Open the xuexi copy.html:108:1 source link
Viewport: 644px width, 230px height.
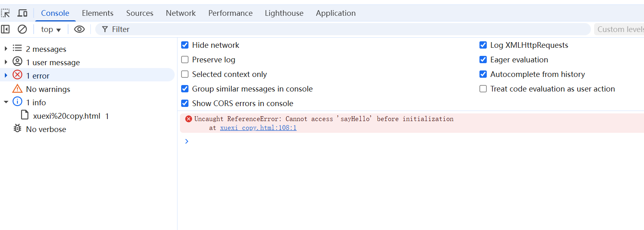(258, 128)
